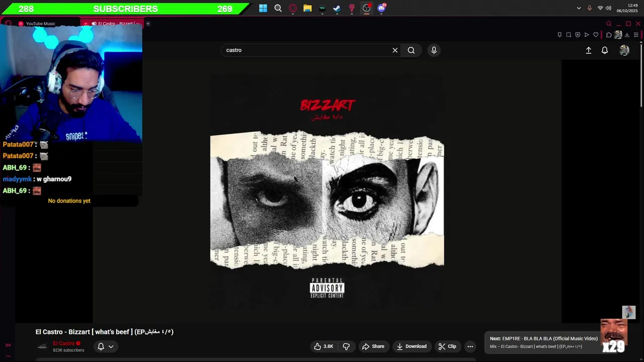The image size is (644, 362).
Task: Open browser downloads icon
Action: point(627,35)
